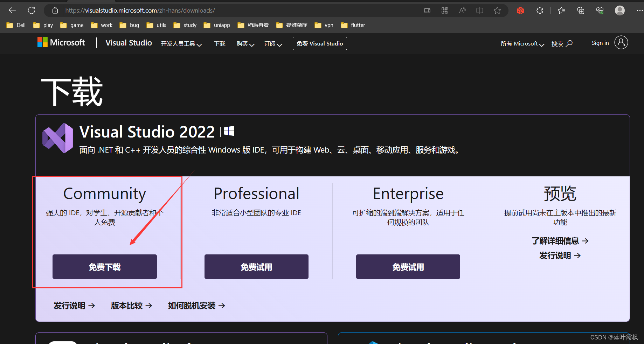Click the Professional heading
This screenshot has width=644, height=344.
click(256, 194)
